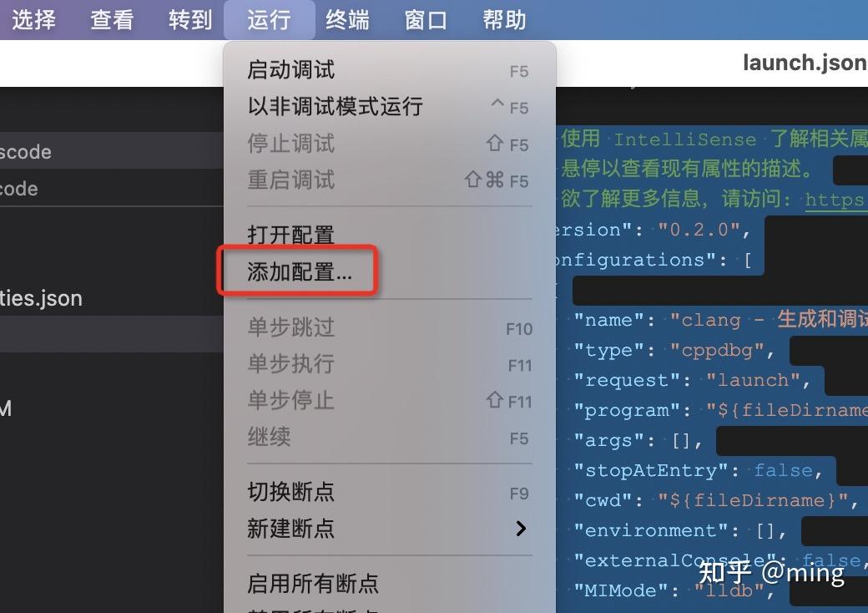Click the "name" key line in editor
The image size is (868, 613).
[720, 320]
